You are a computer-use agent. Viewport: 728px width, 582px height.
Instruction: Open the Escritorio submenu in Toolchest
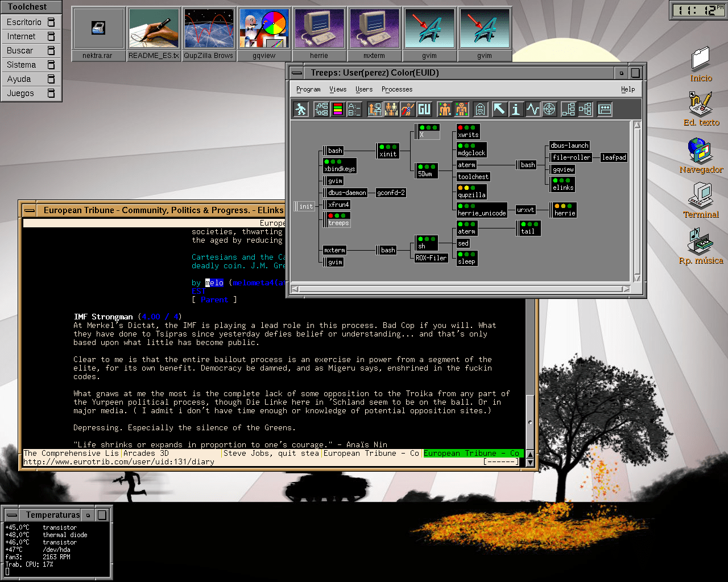point(31,22)
